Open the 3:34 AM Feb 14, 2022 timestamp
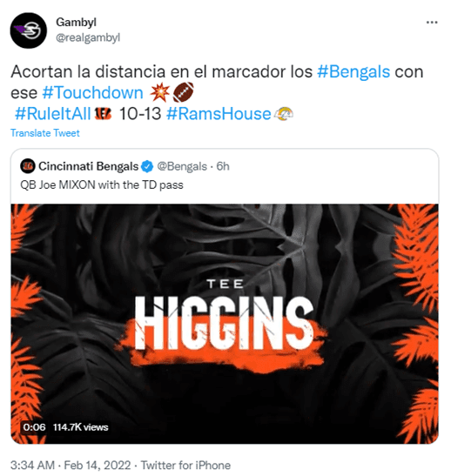The height and width of the screenshot is (476, 451). click(x=71, y=465)
